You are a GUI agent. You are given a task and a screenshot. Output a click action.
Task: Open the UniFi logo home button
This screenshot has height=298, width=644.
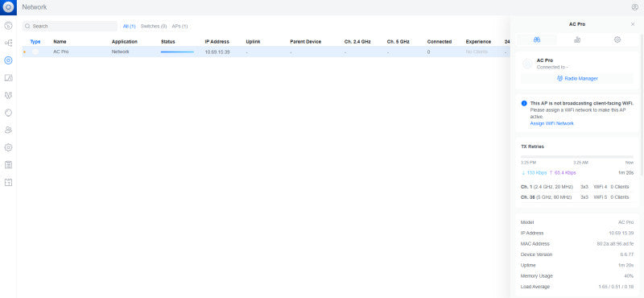pos(8,7)
